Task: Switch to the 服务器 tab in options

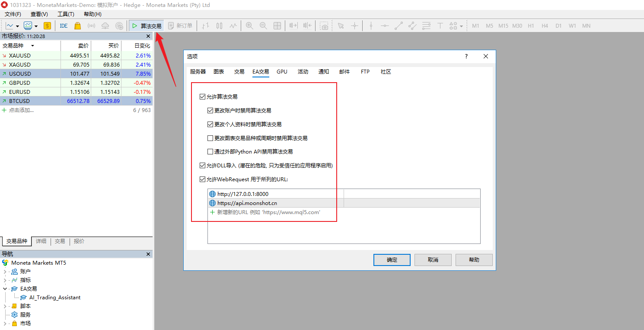Action: pyautogui.click(x=198, y=72)
